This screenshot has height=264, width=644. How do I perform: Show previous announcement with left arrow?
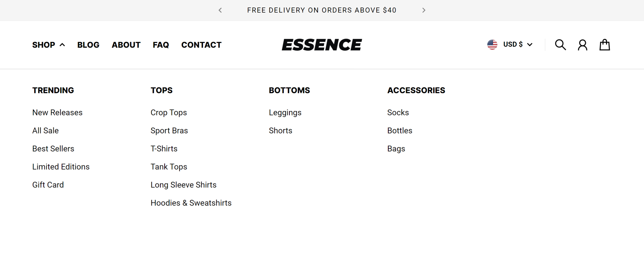(220, 10)
